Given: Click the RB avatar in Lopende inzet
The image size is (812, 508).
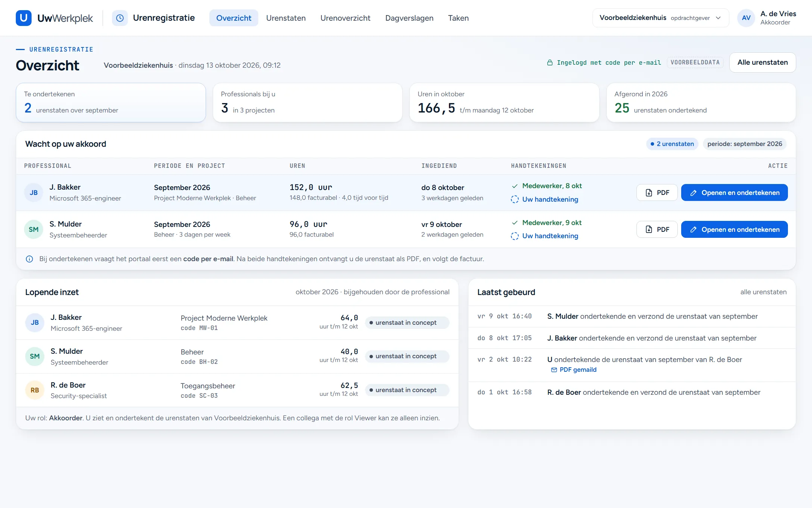Looking at the screenshot, I should (35, 390).
